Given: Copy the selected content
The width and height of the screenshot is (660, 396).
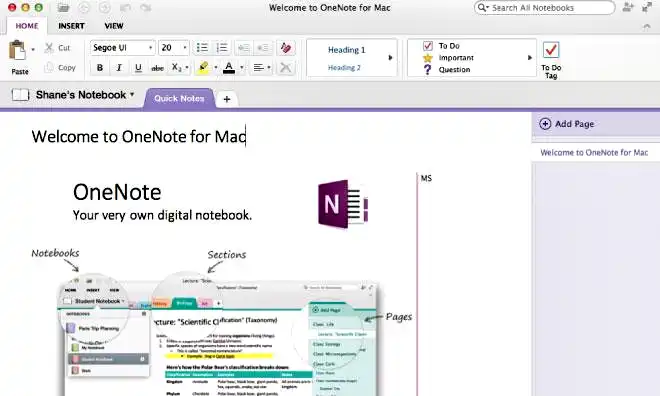Looking at the screenshot, I should point(60,67).
